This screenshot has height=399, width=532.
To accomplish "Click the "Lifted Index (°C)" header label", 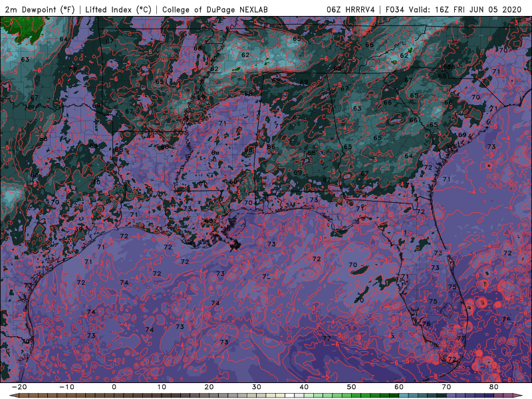I will click(x=118, y=9).
